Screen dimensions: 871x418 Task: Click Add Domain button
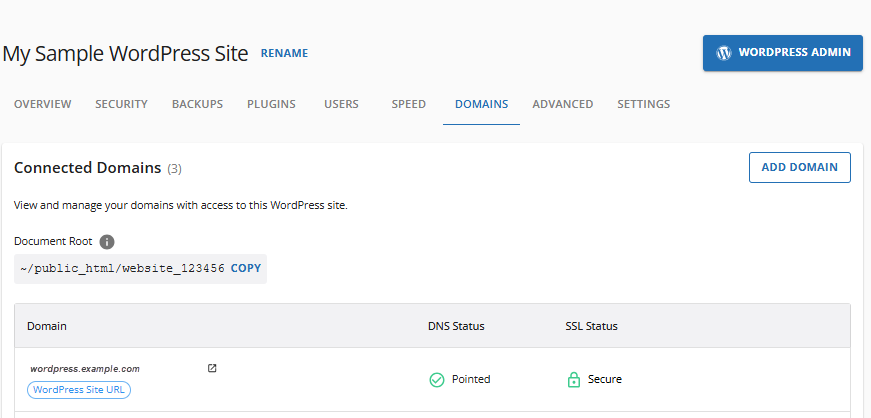799,168
